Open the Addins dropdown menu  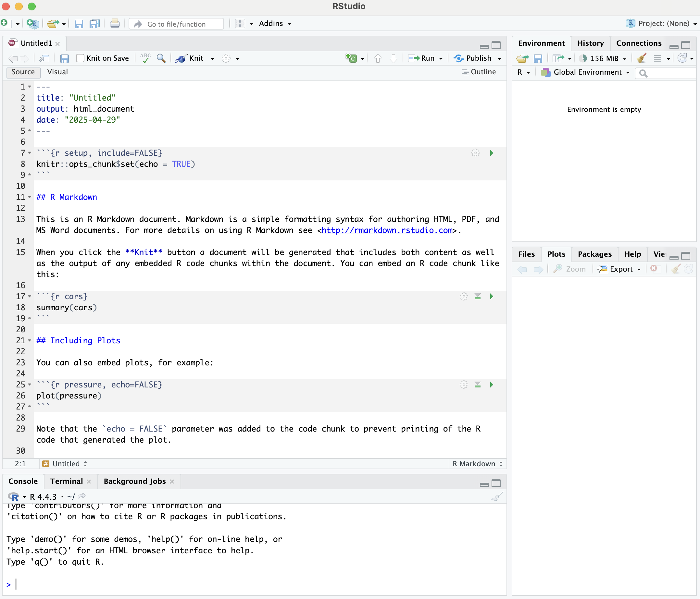[275, 24]
